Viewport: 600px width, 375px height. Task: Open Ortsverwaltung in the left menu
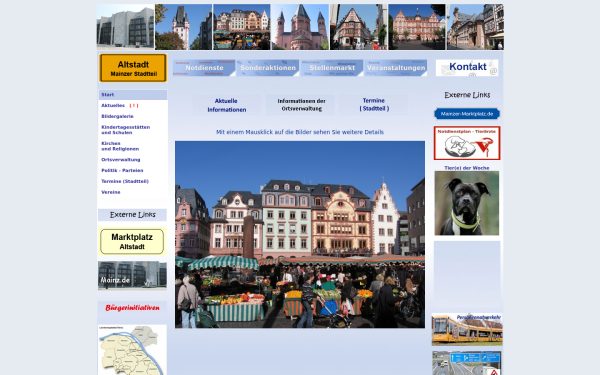point(121,160)
